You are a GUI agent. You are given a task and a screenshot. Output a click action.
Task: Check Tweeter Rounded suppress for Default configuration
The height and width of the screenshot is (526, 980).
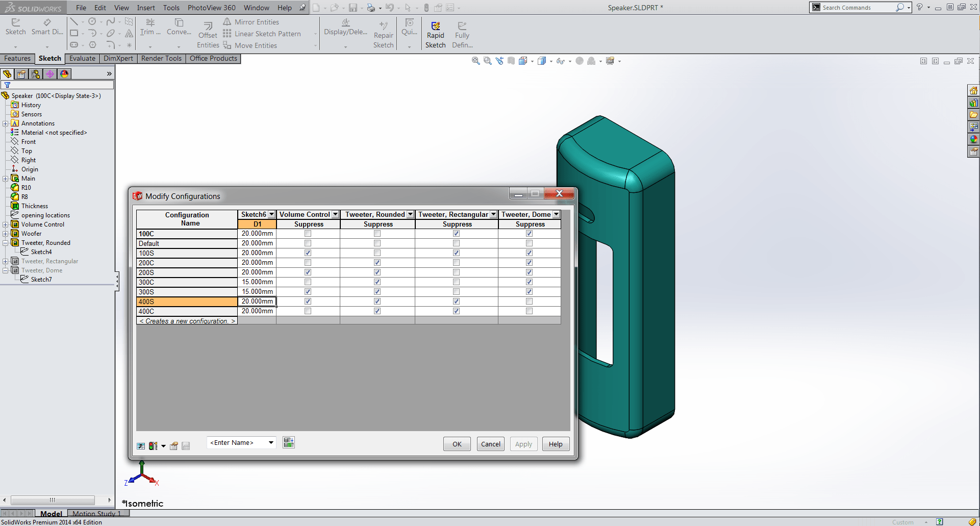tap(377, 243)
